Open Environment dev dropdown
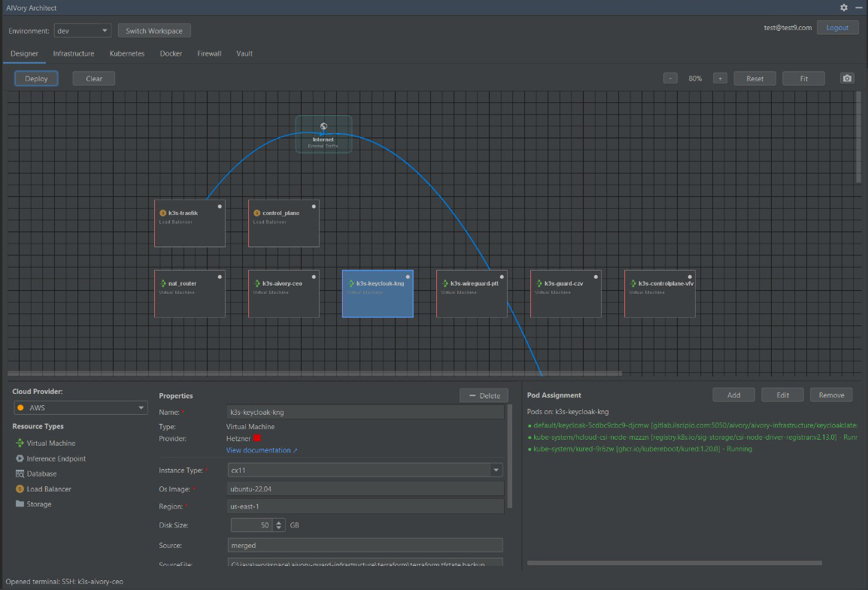Image resolution: width=868 pixels, height=590 pixels. 83,31
